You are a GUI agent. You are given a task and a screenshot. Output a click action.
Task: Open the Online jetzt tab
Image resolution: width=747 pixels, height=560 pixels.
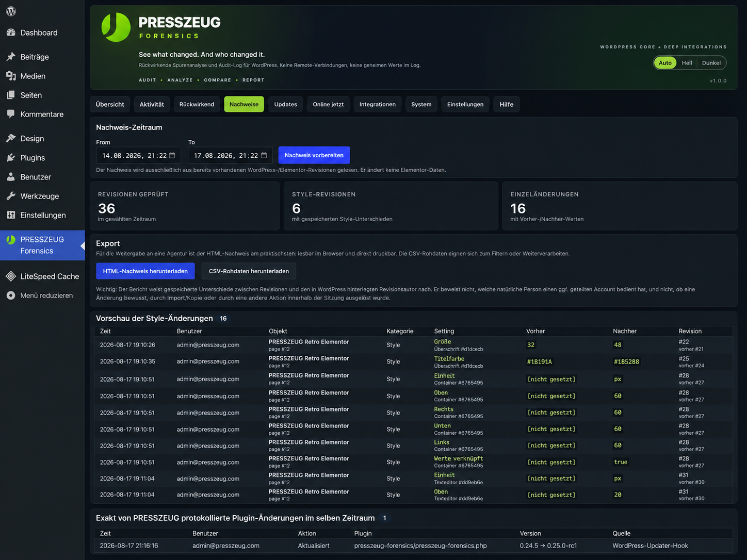pyautogui.click(x=328, y=104)
